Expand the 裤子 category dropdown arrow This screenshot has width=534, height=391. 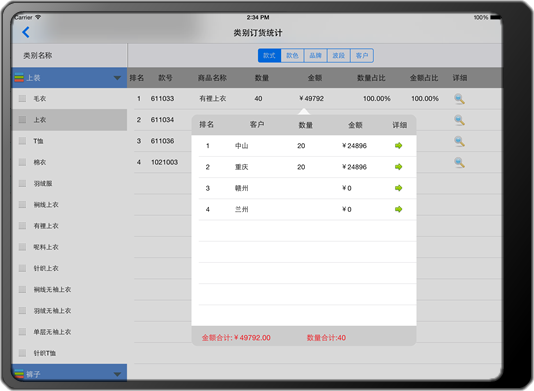[117, 374]
